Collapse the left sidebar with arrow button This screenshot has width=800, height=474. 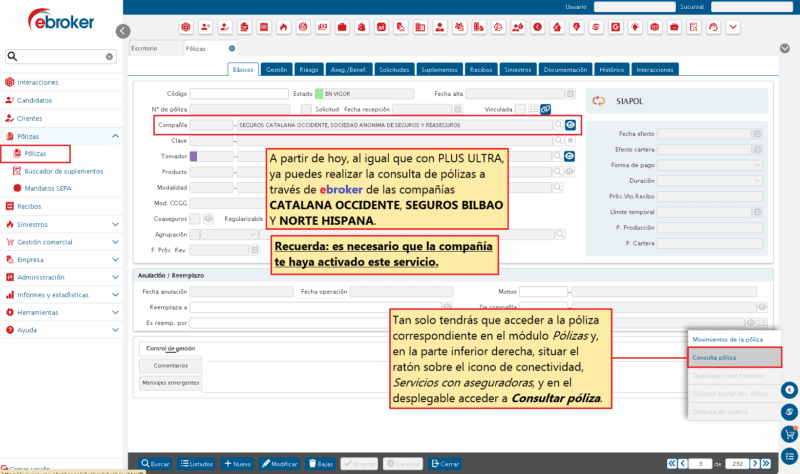[x=123, y=31]
